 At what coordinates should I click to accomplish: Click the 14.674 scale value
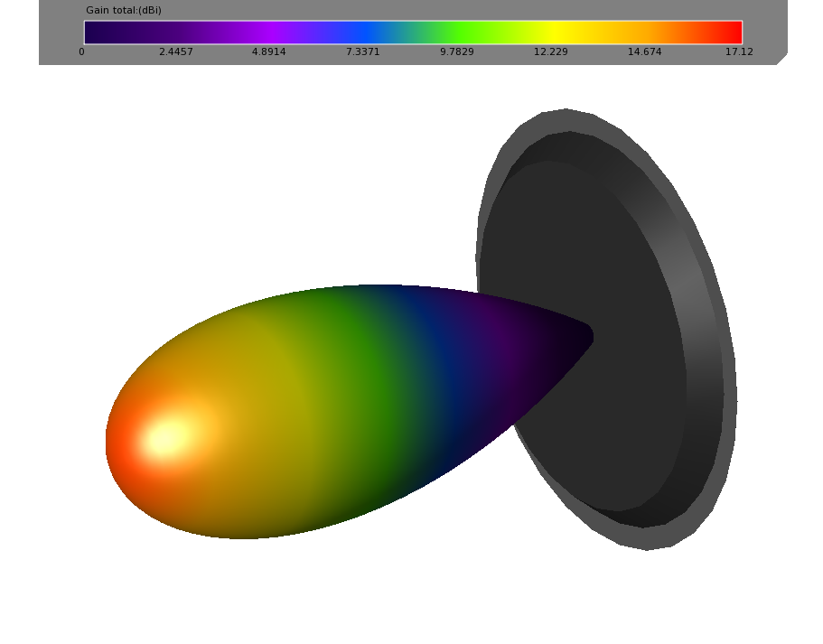pos(644,51)
